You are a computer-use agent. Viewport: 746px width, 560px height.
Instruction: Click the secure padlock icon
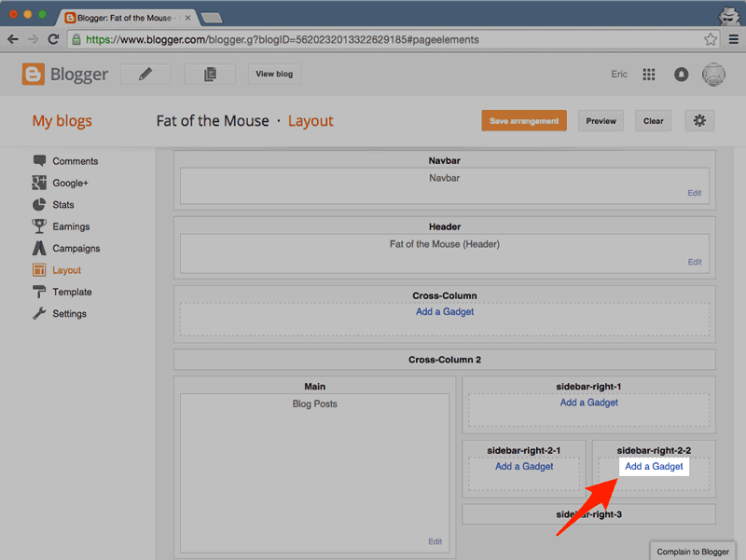76,39
